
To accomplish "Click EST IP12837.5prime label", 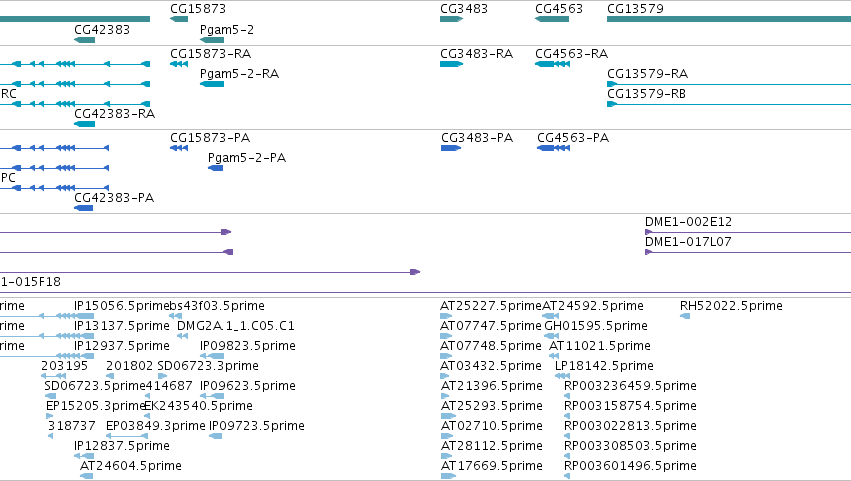I will 122,446.
